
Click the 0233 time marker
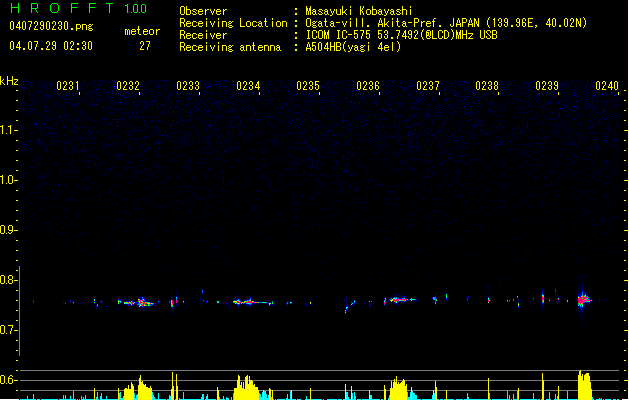tap(188, 85)
